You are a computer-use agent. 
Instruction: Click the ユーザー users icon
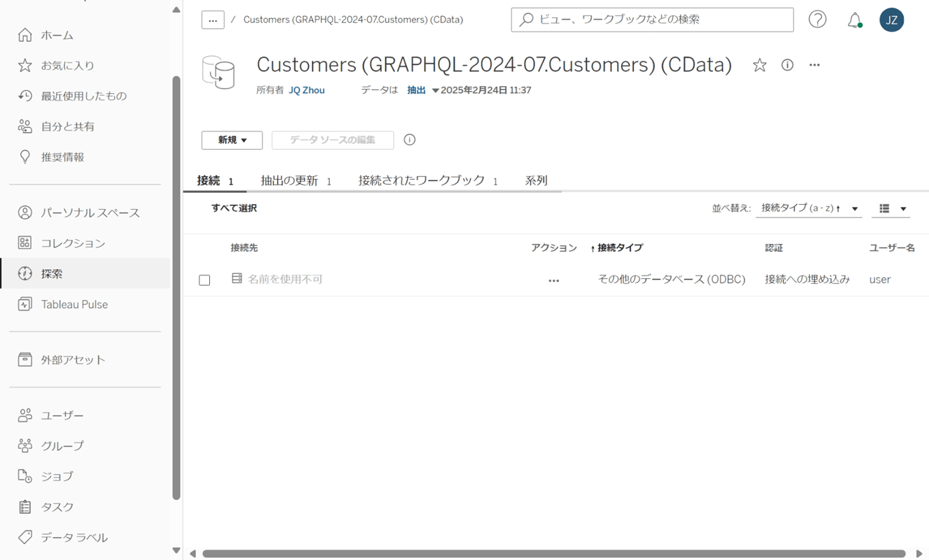pyautogui.click(x=25, y=415)
